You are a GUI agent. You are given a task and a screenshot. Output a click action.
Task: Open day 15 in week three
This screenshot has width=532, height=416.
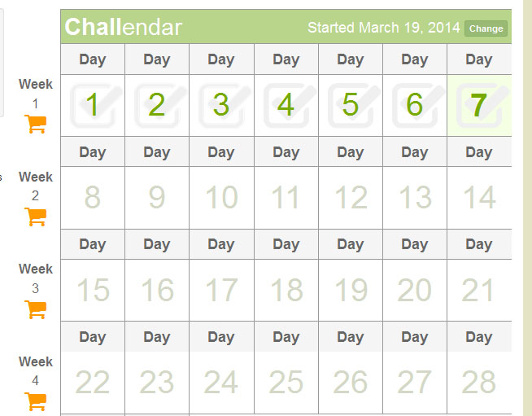point(93,291)
